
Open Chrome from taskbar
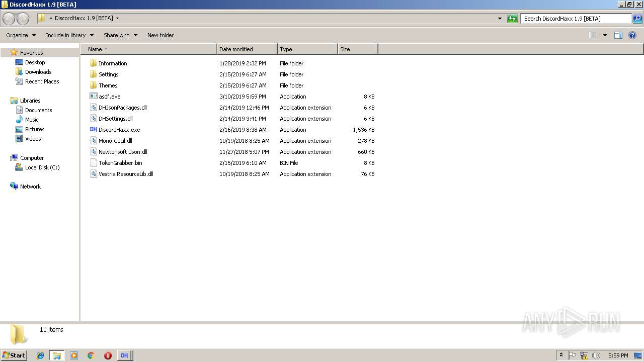91,355
